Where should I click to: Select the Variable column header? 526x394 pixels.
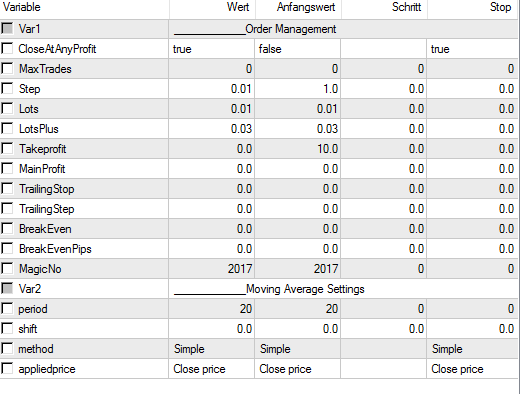(x=84, y=7)
